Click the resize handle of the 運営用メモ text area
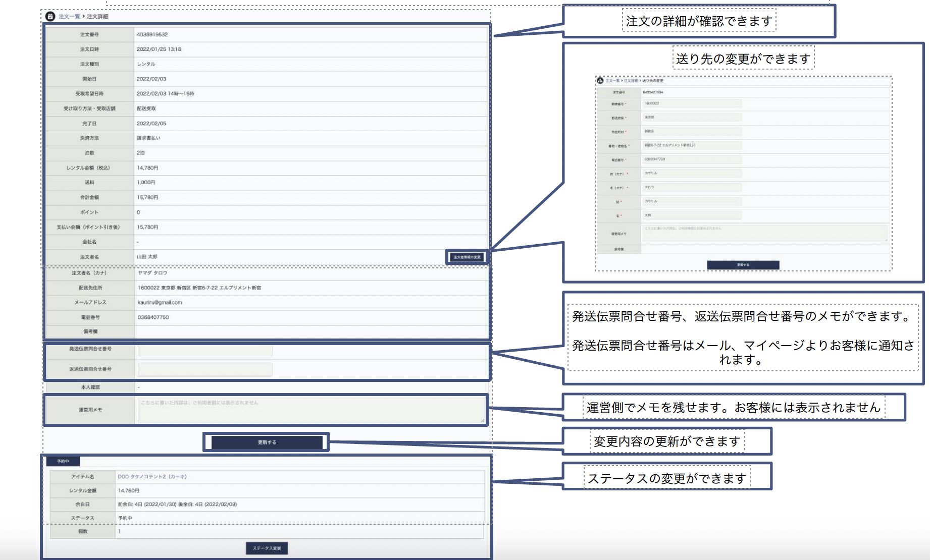The height and width of the screenshot is (560, 930). coord(482,420)
